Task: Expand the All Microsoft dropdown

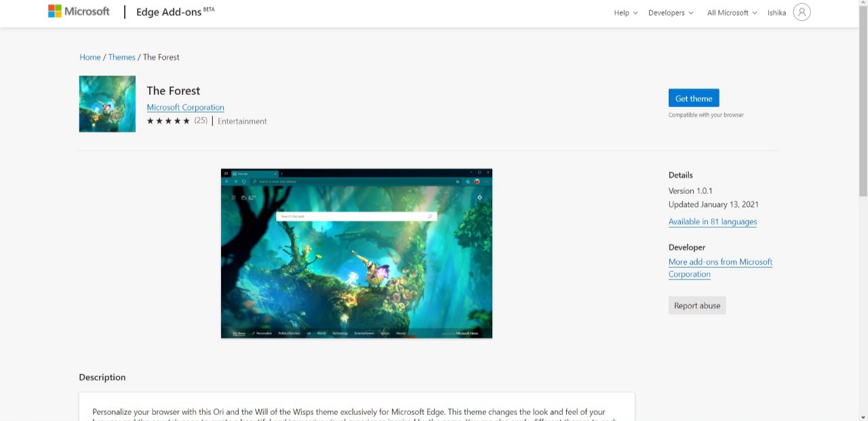Action: tap(732, 13)
